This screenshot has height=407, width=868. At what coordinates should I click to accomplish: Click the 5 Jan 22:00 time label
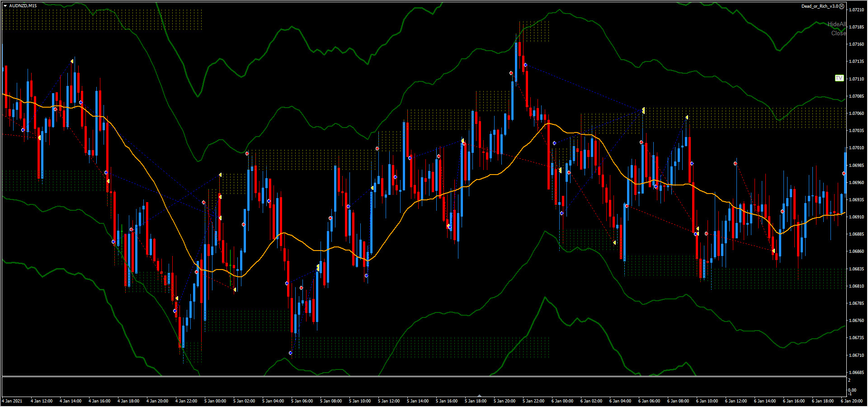click(x=533, y=401)
